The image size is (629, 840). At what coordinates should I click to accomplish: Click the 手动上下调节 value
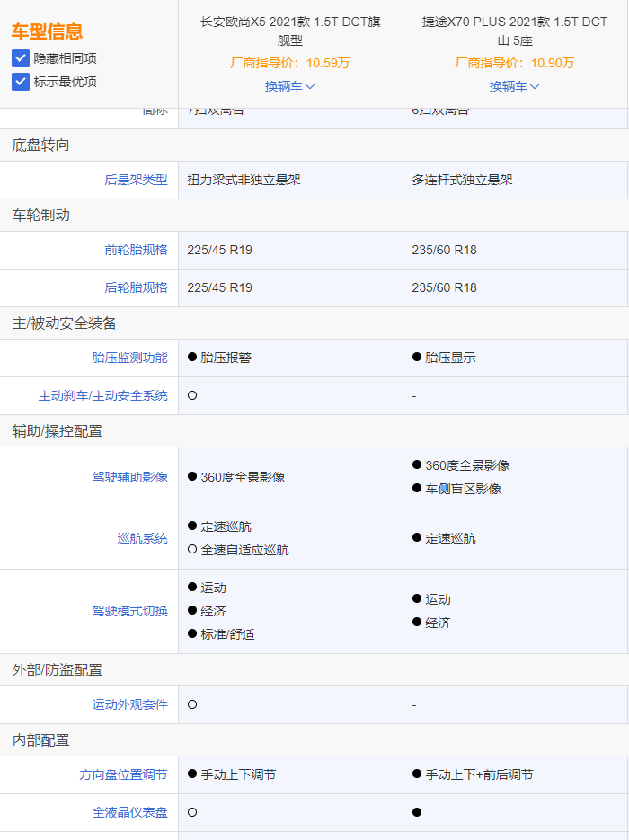238,774
